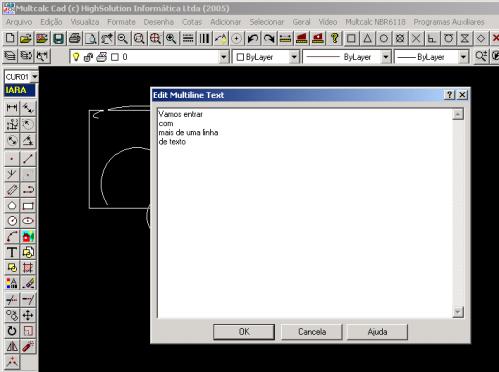Choose the Rectangle drawing tool
The image size is (499, 372).
(28, 205)
